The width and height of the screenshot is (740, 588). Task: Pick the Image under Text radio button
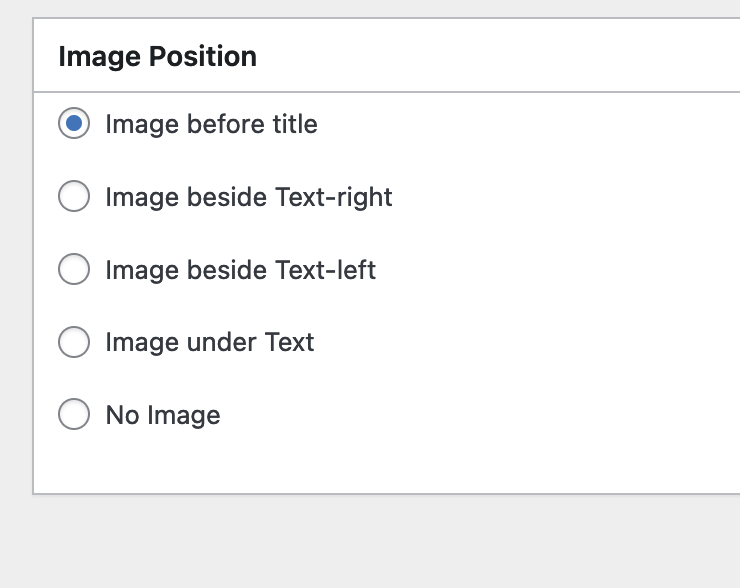[x=74, y=342]
